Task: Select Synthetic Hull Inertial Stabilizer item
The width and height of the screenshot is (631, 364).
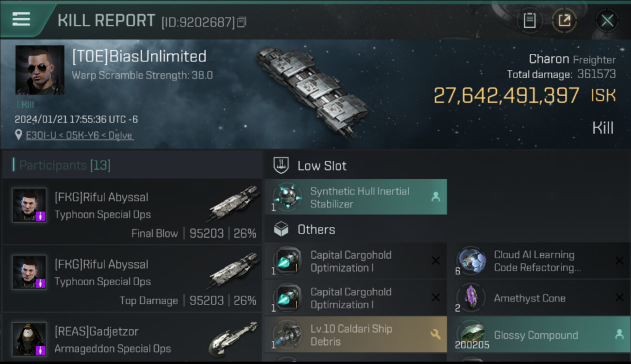Action: (x=356, y=198)
